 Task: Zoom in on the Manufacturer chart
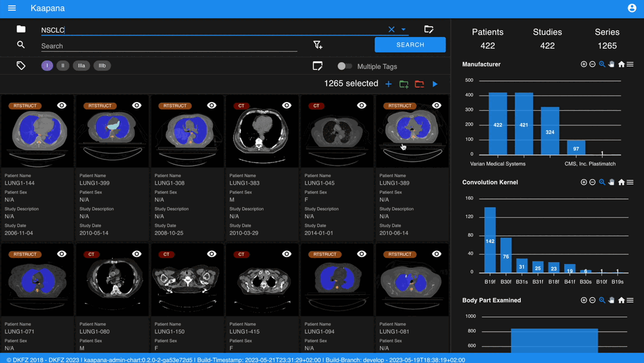tap(584, 64)
